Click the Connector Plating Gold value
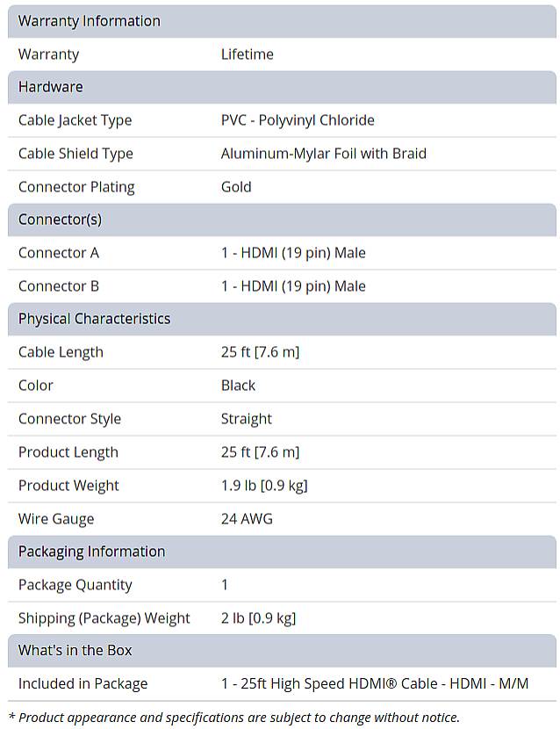560x729 pixels. click(236, 187)
